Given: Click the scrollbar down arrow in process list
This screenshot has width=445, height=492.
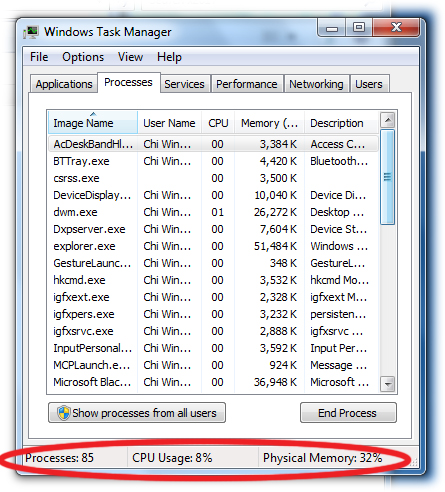Looking at the screenshot, I should click(388, 384).
